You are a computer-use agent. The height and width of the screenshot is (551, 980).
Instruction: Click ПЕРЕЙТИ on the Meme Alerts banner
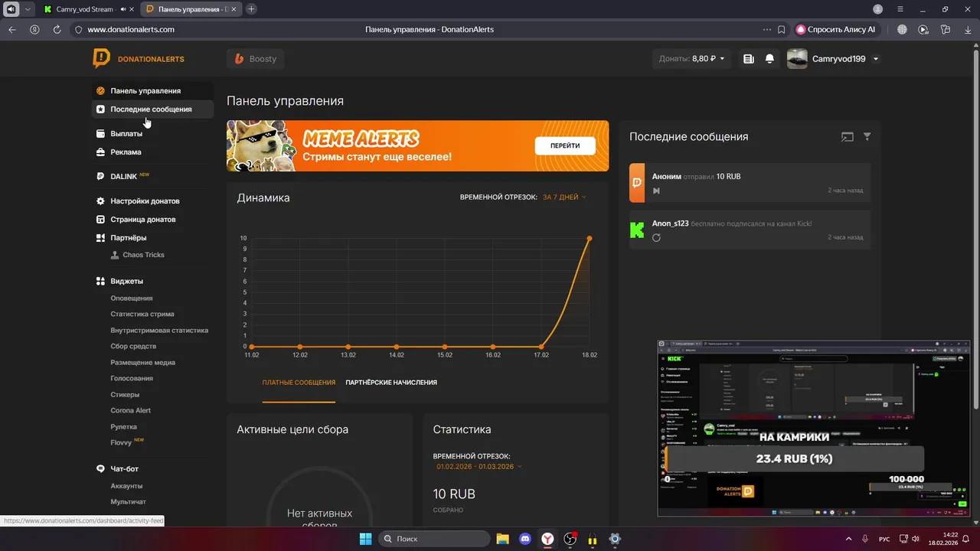point(565,145)
